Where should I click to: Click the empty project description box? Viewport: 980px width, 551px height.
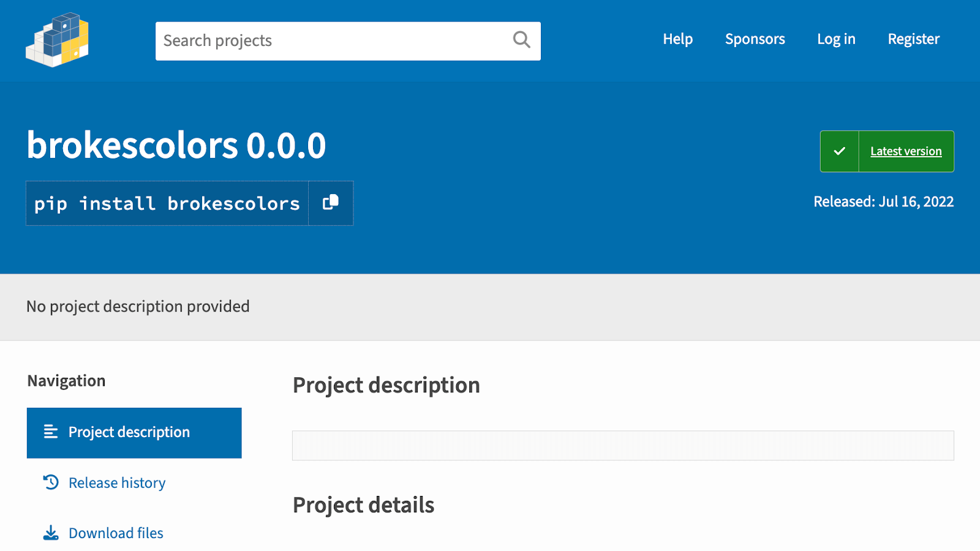pos(623,445)
